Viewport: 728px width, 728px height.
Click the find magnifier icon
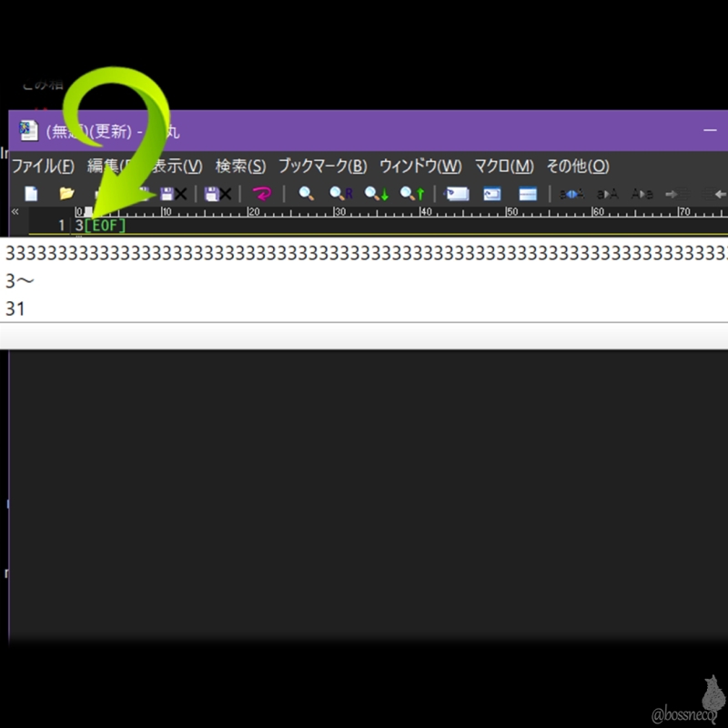coord(307,194)
